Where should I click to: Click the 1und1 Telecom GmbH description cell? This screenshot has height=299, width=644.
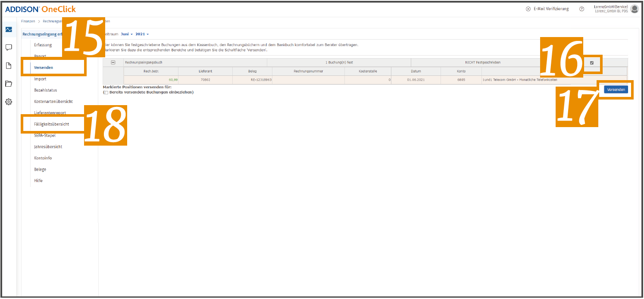(x=554, y=80)
